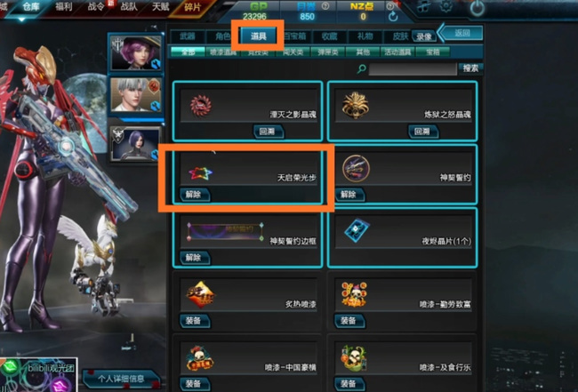Click the magnifier search icon

(362, 68)
